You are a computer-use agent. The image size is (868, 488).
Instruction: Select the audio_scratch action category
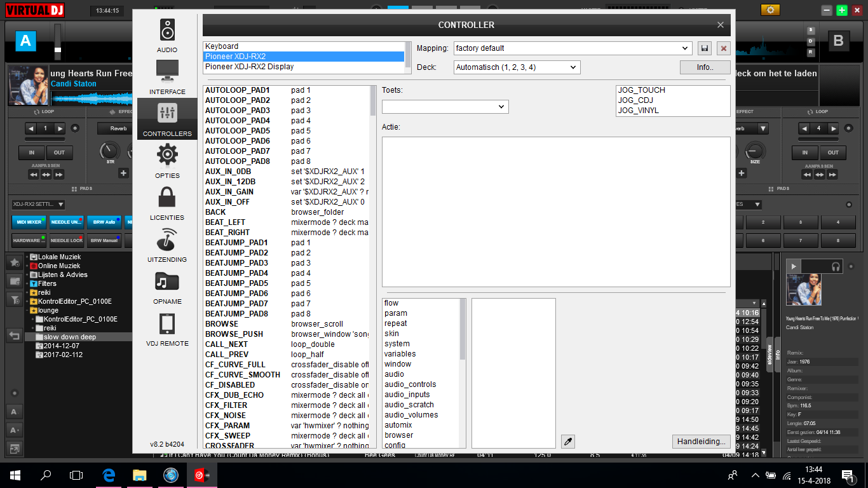click(x=421, y=405)
